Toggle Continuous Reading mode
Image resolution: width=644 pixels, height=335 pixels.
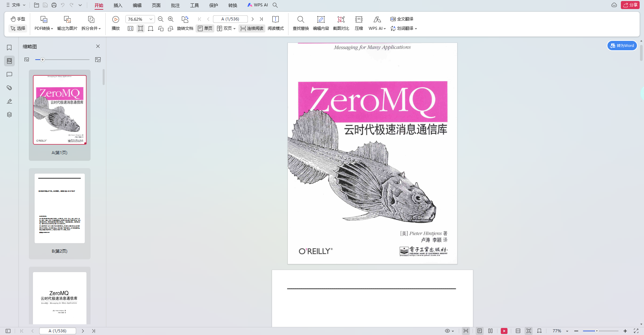252,28
